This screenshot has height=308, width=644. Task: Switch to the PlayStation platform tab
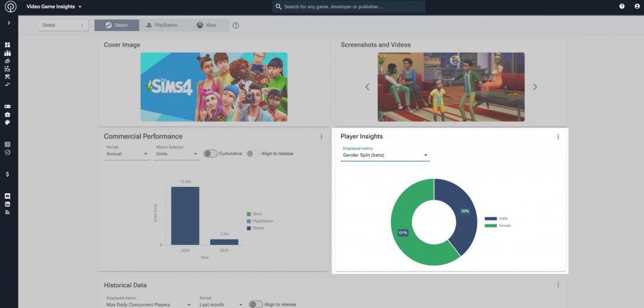click(x=162, y=26)
